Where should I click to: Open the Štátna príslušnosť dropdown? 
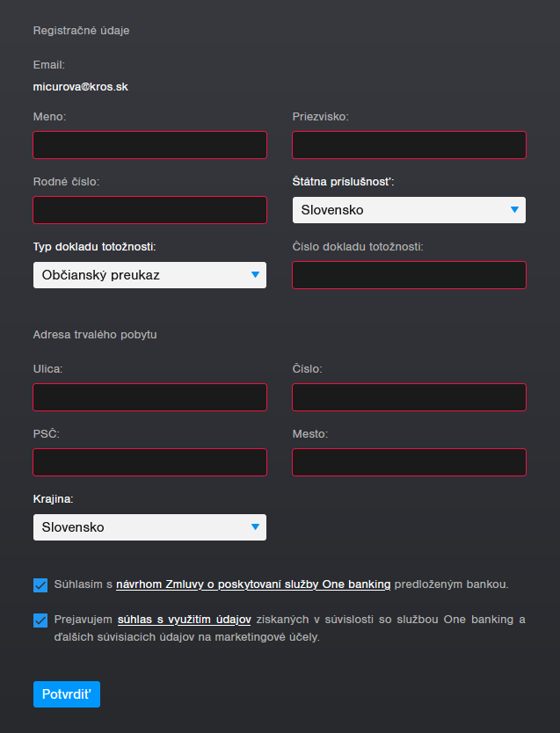409,210
